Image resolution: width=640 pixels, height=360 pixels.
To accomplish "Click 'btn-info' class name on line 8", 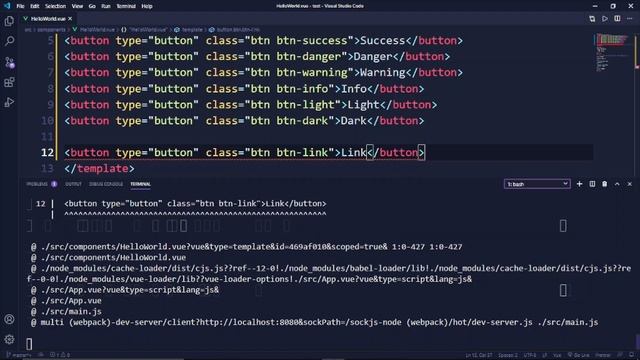I will [302, 89].
